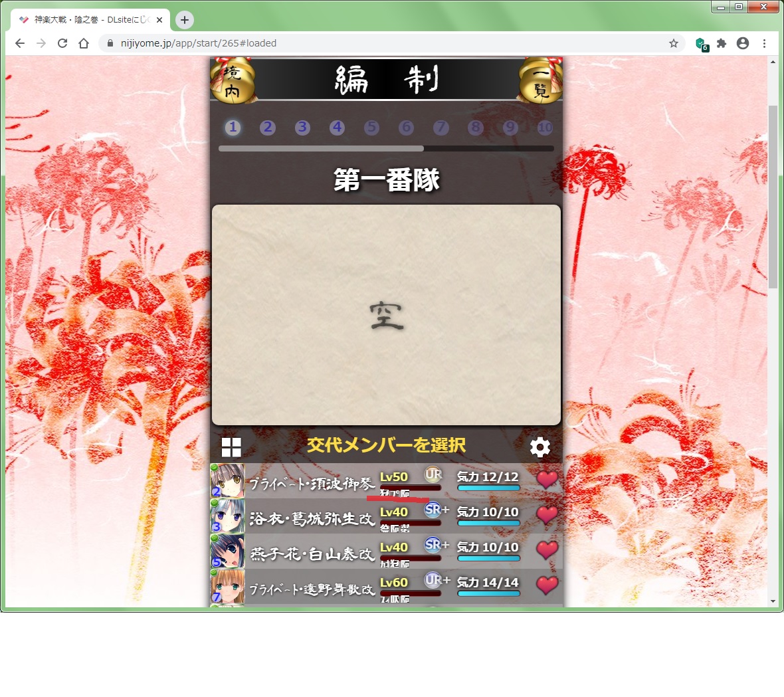This screenshot has width=784, height=697.
Task: Switch to team number 3
Action: click(302, 128)
